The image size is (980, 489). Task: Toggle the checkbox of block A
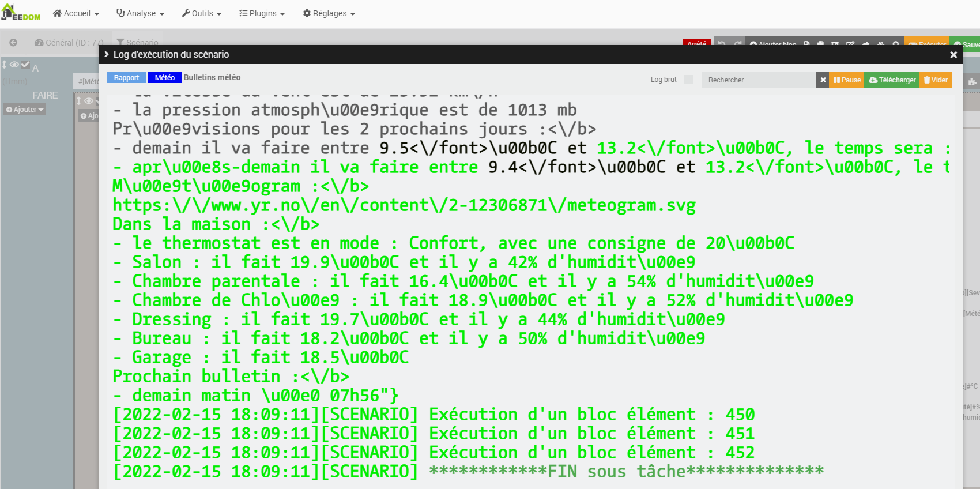25,65
